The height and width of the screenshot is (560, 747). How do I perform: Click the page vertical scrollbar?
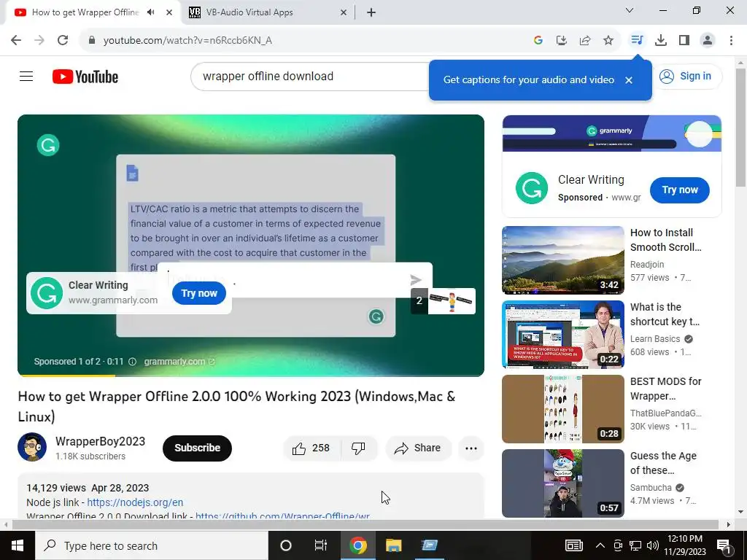click(x=740, y=128)
